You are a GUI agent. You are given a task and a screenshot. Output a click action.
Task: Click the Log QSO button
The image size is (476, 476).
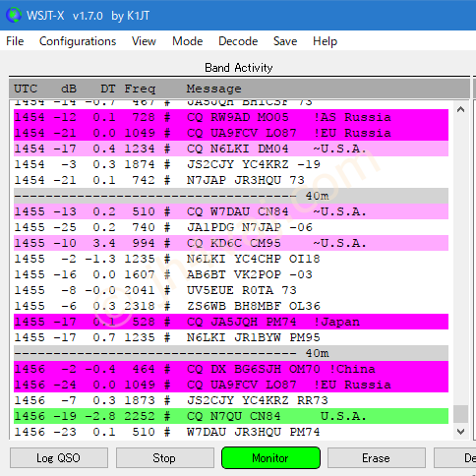point(59,458)
